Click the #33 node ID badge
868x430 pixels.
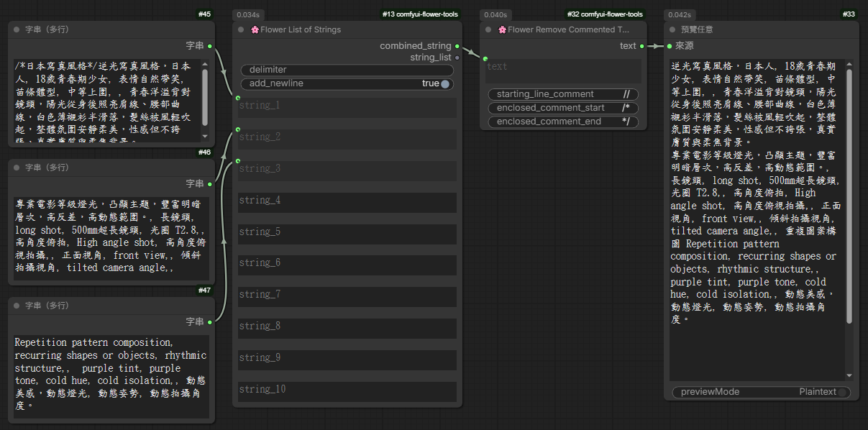click(849, 14)
